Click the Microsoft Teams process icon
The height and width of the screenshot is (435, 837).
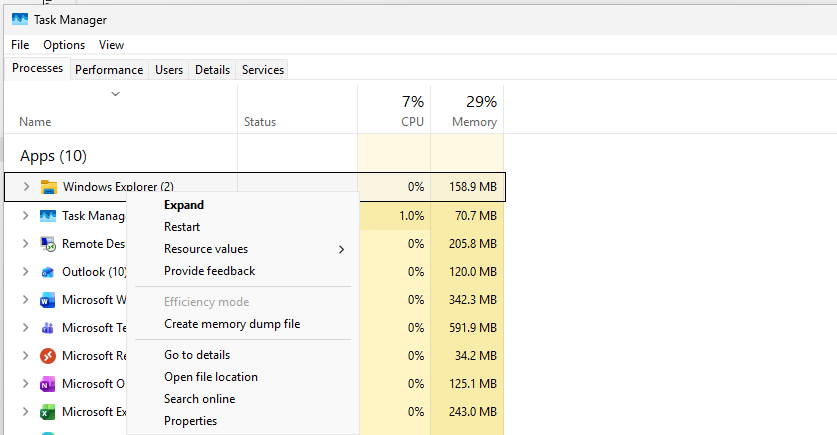(x=48, y=328)
